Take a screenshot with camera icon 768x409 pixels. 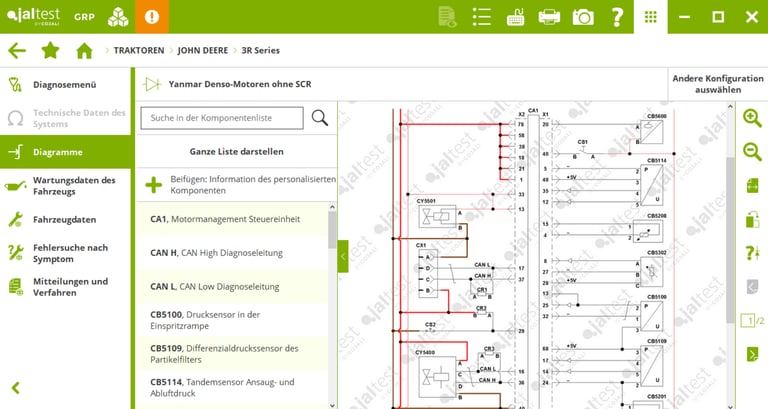(583, 17)
